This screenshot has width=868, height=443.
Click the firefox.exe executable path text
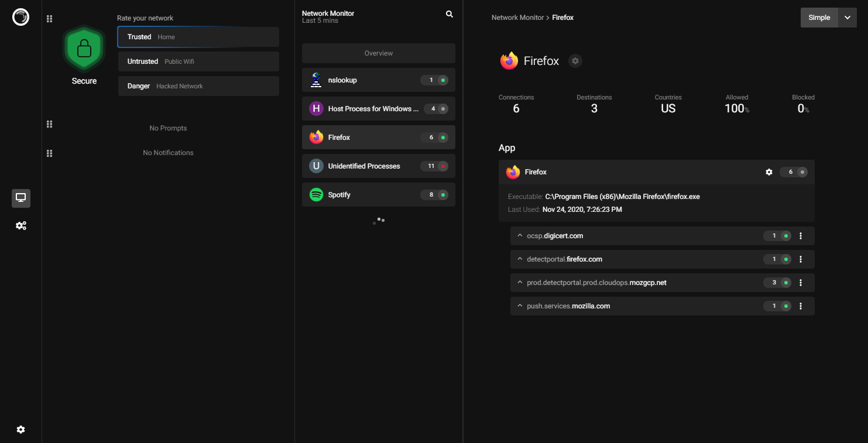coord(622,197)
